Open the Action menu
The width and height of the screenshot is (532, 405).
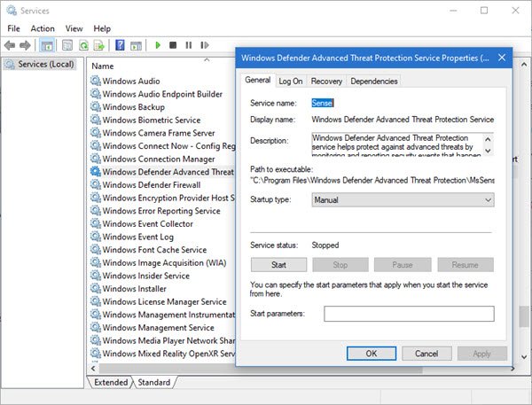tap(42, 28)
